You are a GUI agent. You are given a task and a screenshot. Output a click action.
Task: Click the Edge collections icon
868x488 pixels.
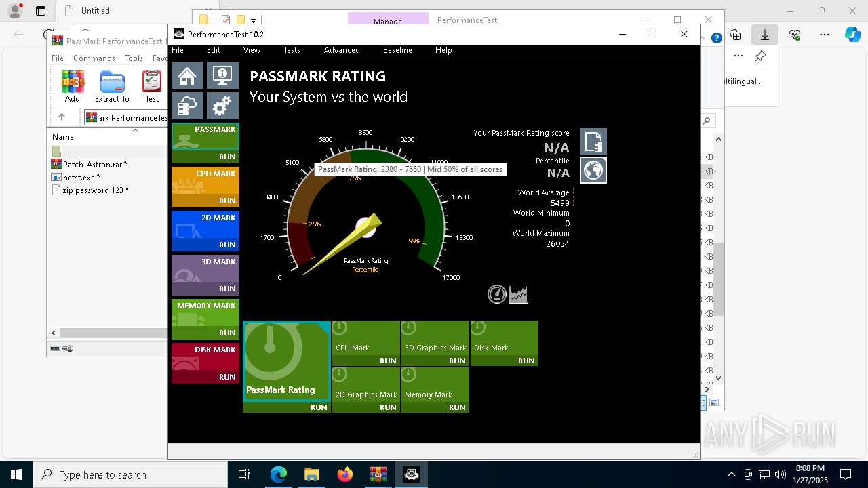[x=735, y=35]
